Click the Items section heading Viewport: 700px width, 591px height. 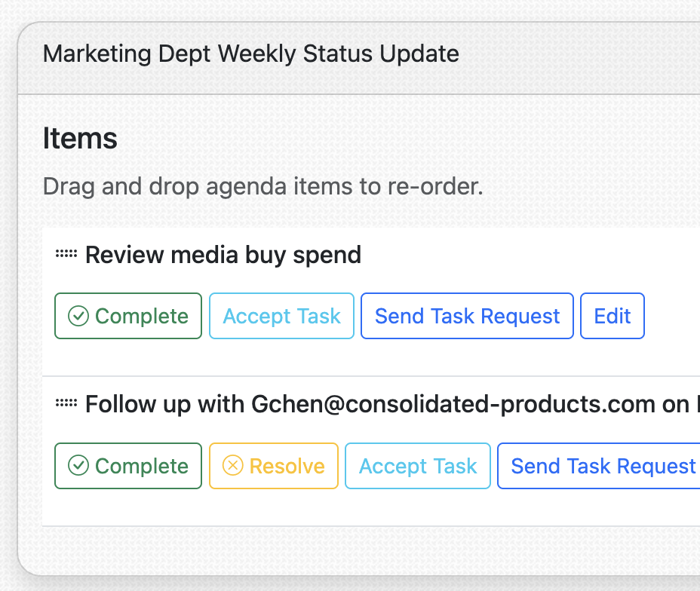80,139
